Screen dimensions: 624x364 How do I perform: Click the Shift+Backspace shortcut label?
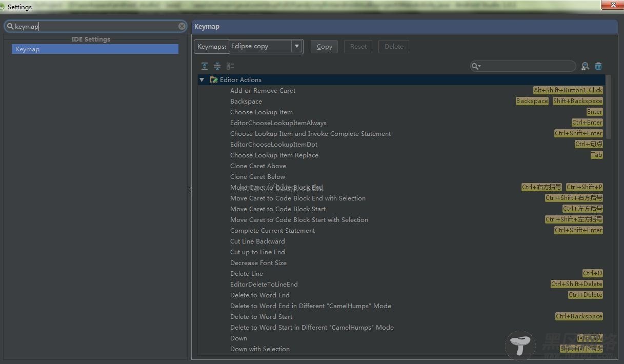[577, 101]
